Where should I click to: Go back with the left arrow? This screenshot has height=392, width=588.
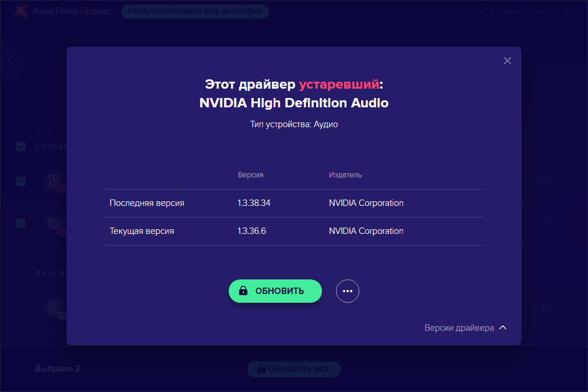tap(10, 61)
